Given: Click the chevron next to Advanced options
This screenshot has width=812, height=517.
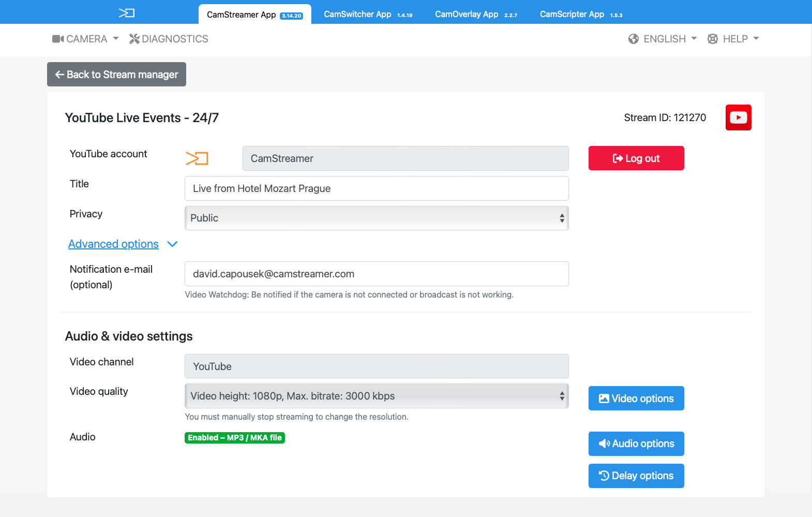Looking at the screenshot, I should tap(173, 244).
